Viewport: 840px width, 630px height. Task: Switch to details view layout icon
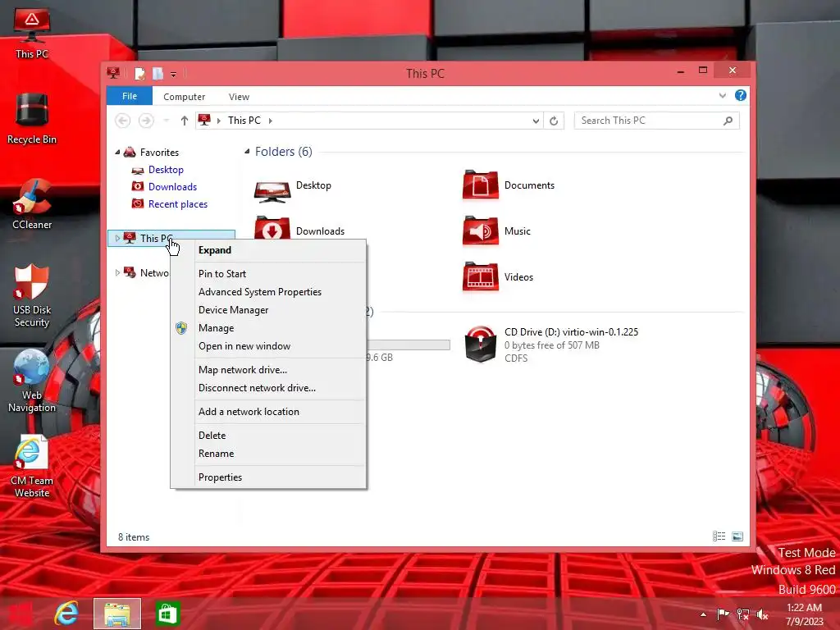click(x=719, y=536)
